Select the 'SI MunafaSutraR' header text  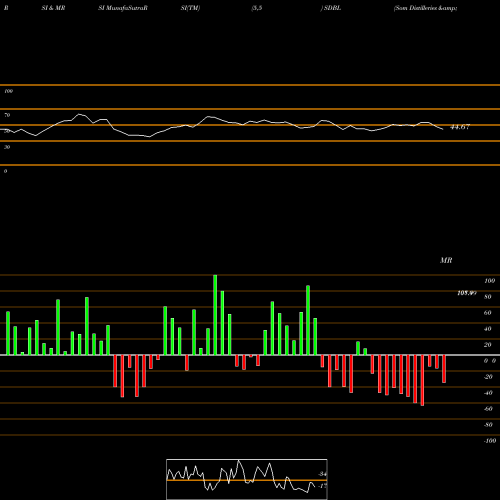tap(123, 8)
